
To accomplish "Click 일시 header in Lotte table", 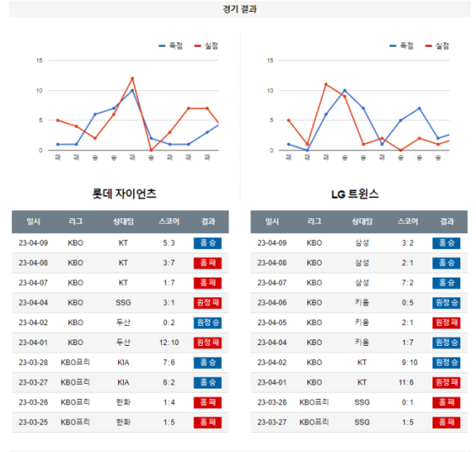I will (x=33, y=221).
